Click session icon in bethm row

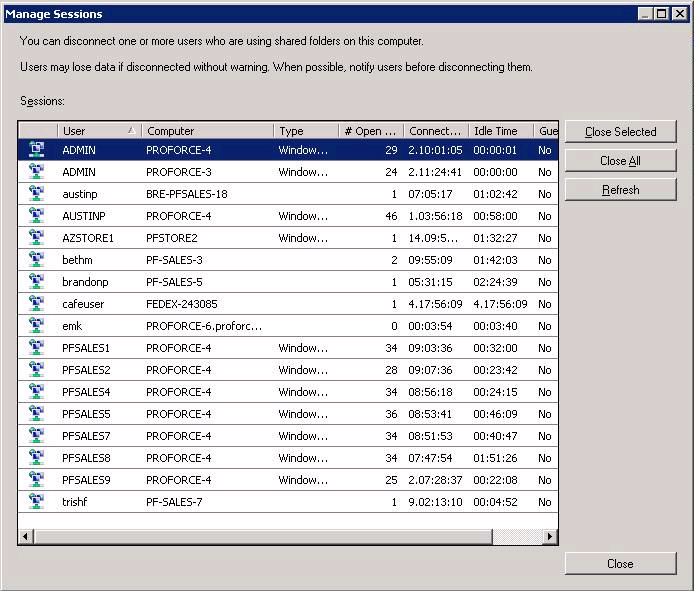pos(36,259)
